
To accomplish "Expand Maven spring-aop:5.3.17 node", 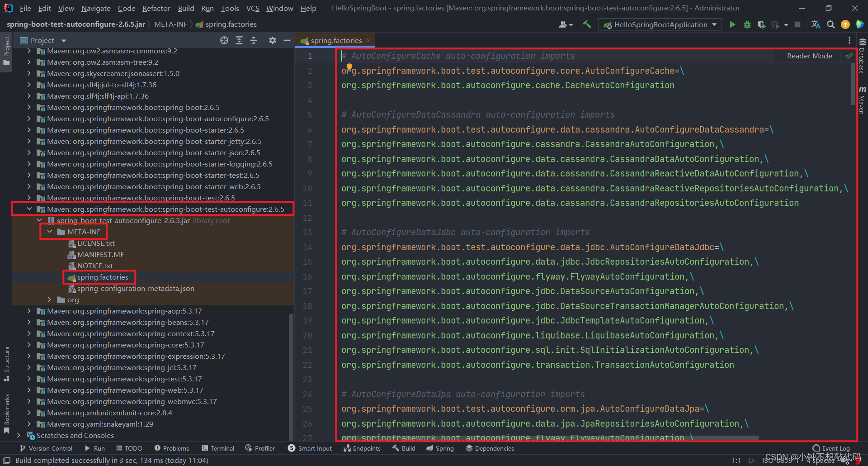I will (29, 311).
